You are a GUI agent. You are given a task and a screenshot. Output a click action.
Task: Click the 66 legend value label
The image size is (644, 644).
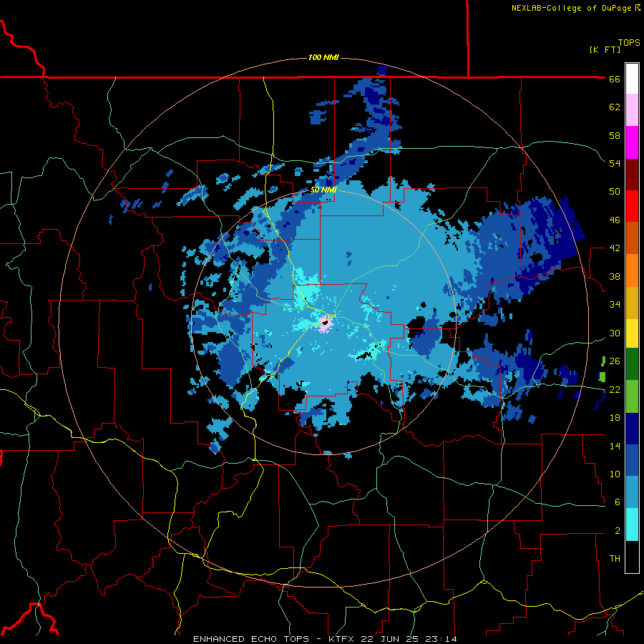point(615,79)
